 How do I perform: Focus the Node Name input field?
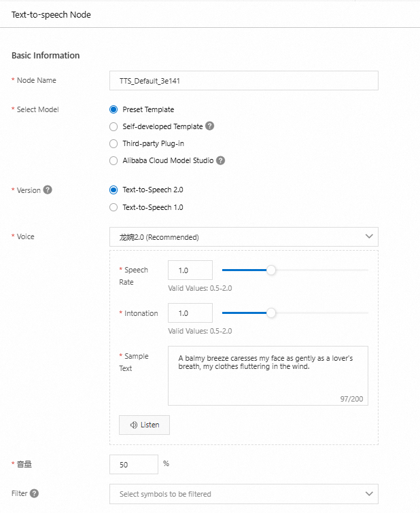(x=243, y=81)
